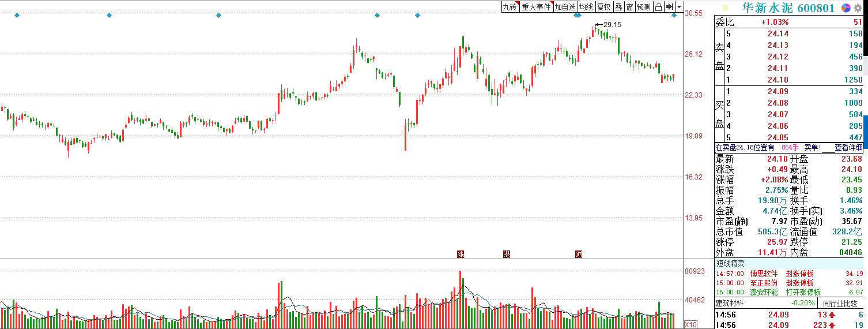Click the X10 volume scale button
This screenshot has width=868, height=329.
[690, 324]
